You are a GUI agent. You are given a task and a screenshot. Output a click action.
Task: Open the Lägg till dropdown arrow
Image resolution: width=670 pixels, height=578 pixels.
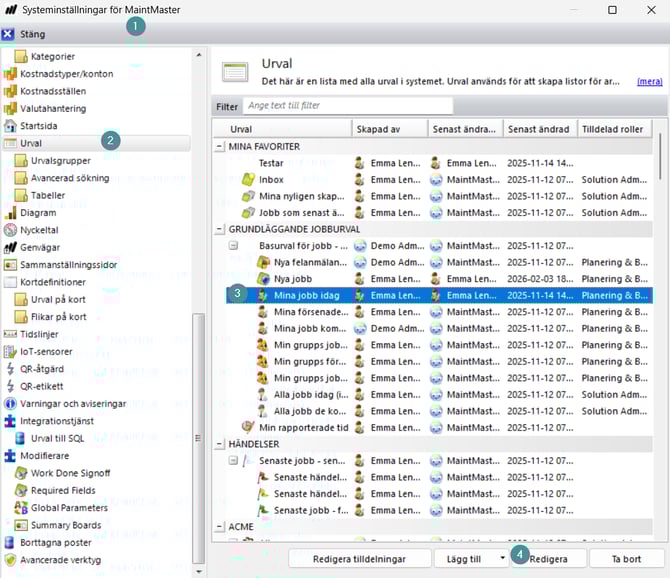[501, 558]
